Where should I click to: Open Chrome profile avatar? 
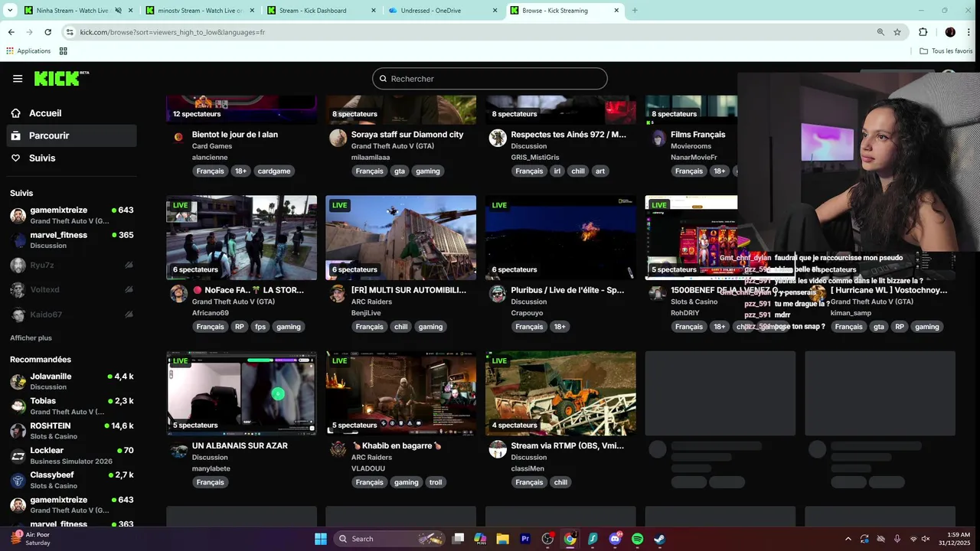pyautogui.click(x=950, y=32)
